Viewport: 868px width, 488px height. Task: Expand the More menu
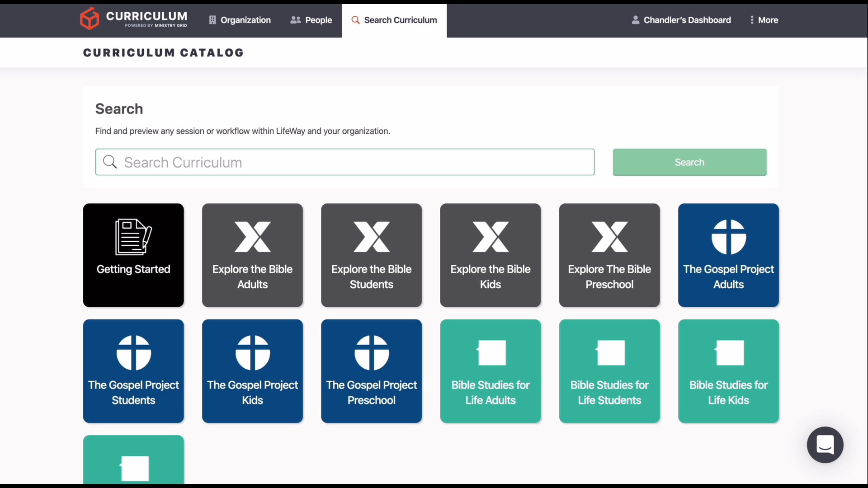click(764, 20)
